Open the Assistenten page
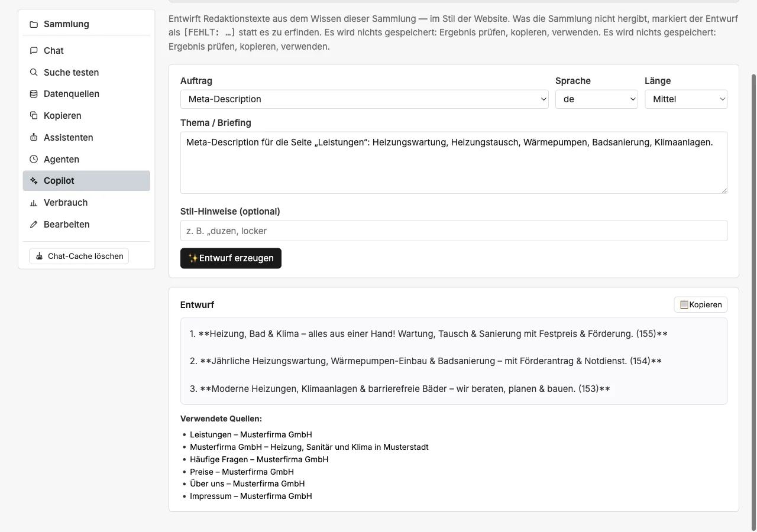This screenshot has width=757, height=532. coord(86,138)
